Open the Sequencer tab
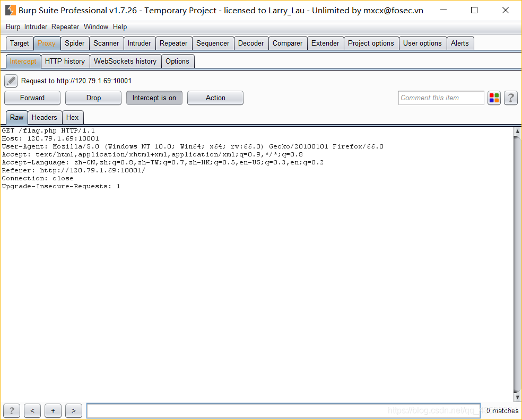This screenshot has height=420, width=522. click(x=213, y=43)
